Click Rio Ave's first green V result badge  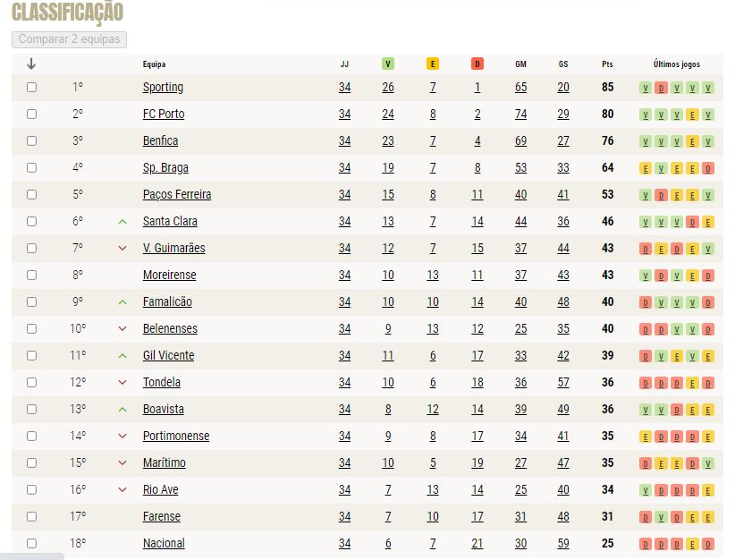646,490
